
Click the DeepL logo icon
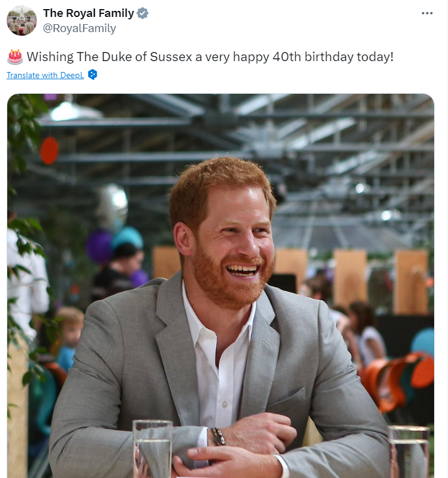pos(93,74)
